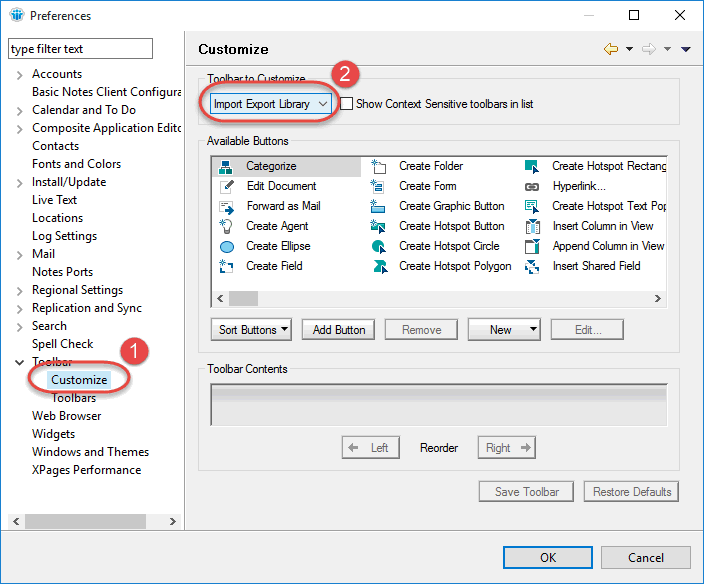Open the Web Browser preferences
The image size is (704, 584).
(x=66, y=416)
